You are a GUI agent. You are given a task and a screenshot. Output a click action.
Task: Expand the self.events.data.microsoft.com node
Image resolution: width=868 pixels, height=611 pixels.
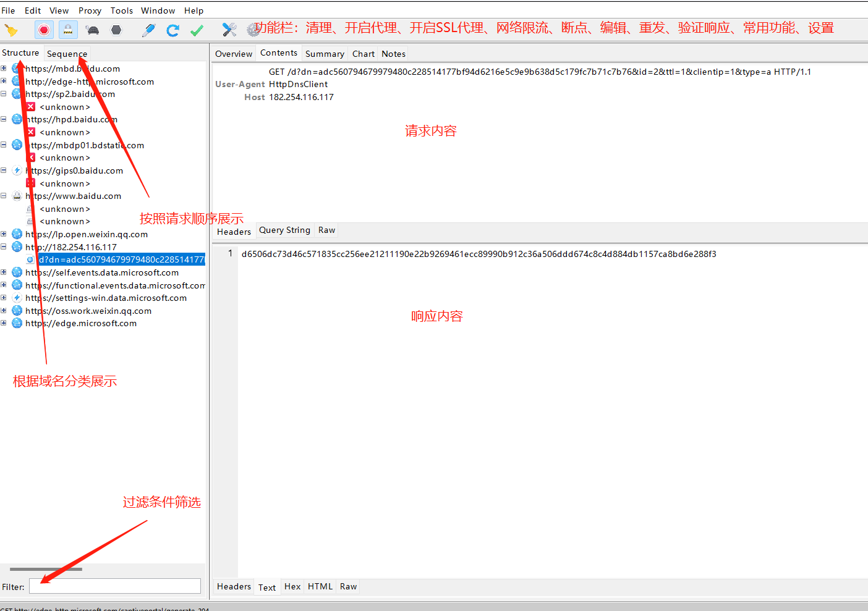tap(4, 272)
